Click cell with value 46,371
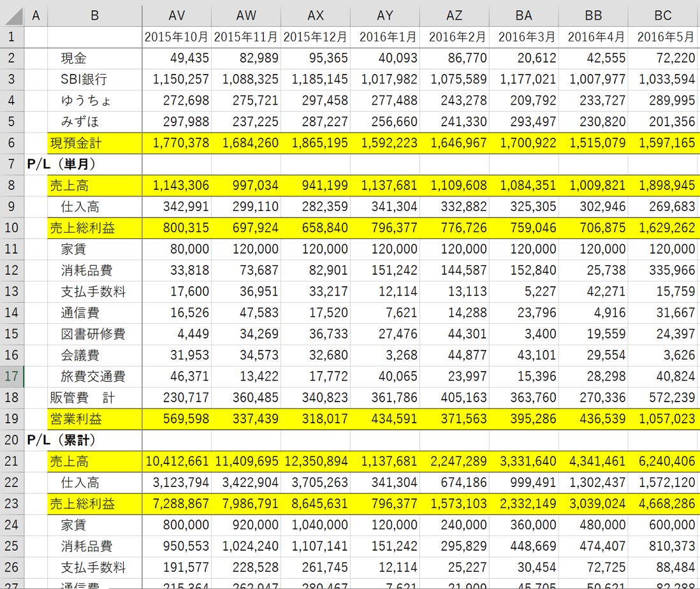 click(x=177, y=376)
